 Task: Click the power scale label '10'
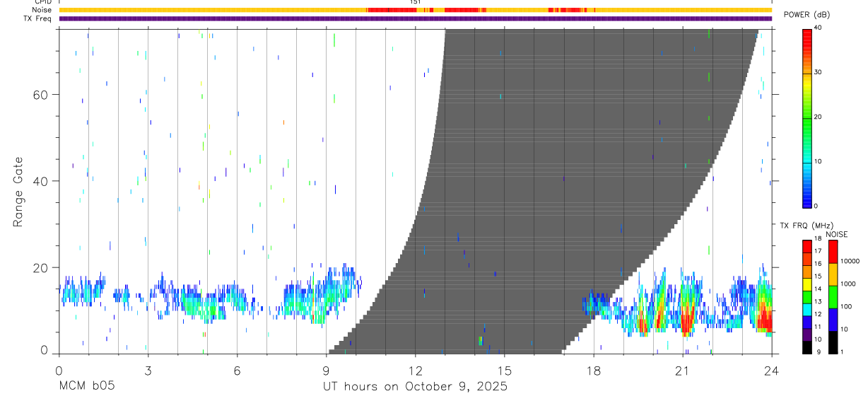tap(818, 161)
